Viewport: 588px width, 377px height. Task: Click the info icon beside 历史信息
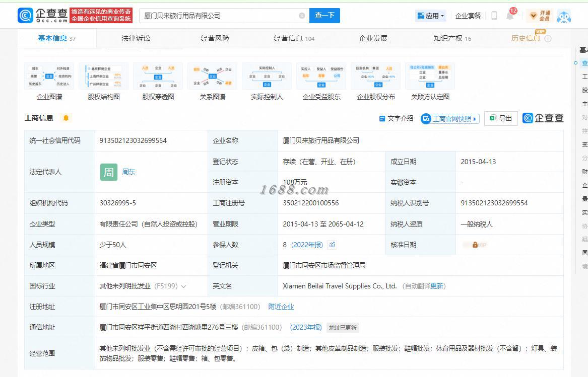[x=548, y=39]
